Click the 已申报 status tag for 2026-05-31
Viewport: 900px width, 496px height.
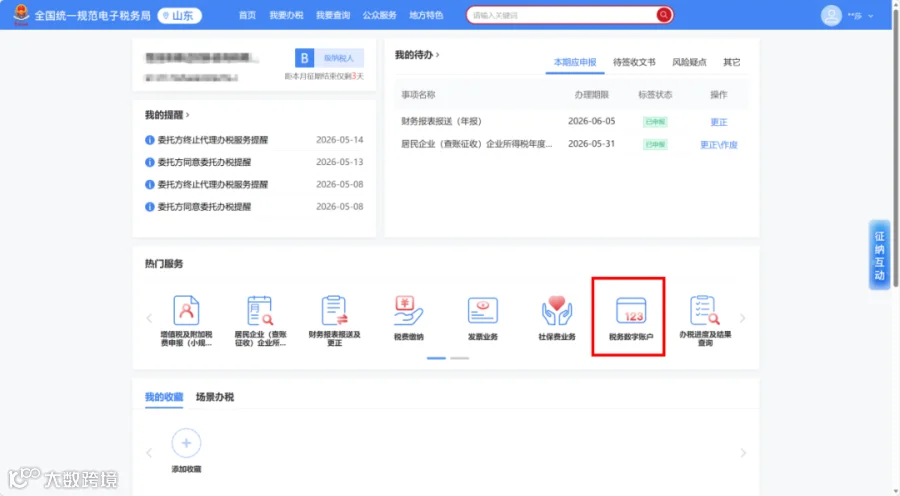click(655, 145)
